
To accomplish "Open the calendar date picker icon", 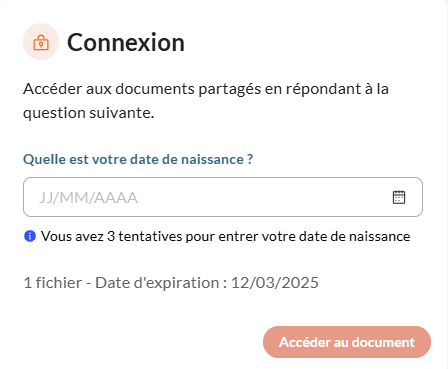I will point(399,197).
